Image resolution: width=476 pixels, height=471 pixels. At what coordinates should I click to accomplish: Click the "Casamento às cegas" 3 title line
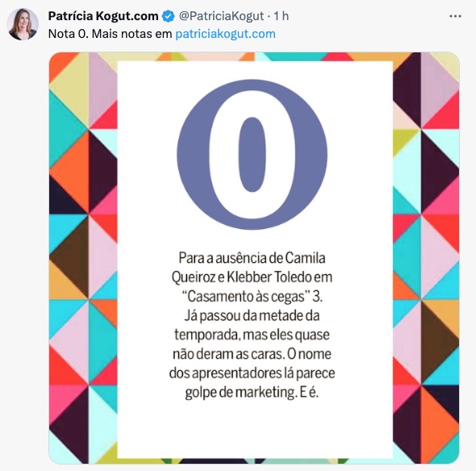[x=252, y=297]
